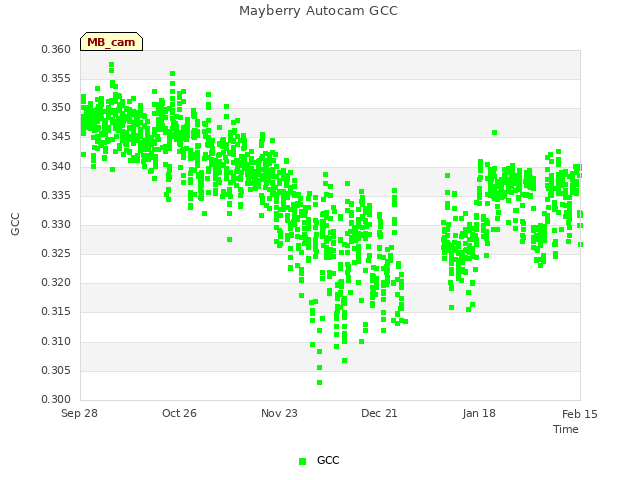Click the Nov 23 x-axis label
The height and width of the screenshot is (480, 640).
[x=279, y=413]
